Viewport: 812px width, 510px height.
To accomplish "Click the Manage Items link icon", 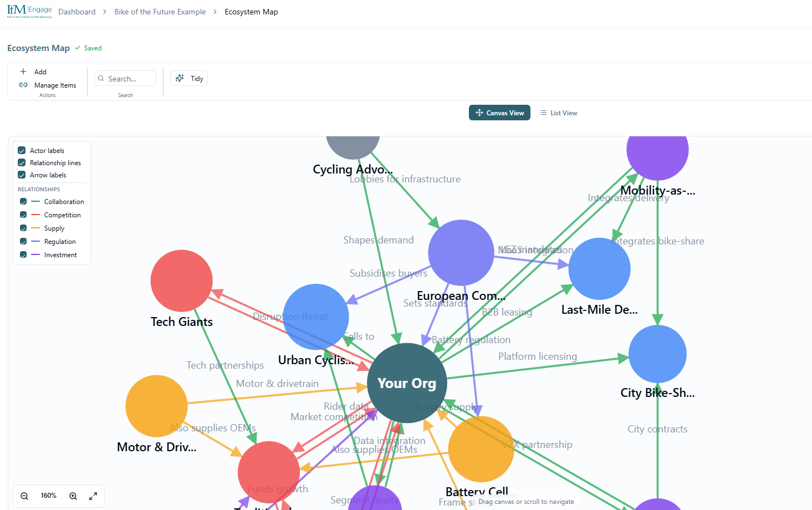I will [x=22, y=85].
